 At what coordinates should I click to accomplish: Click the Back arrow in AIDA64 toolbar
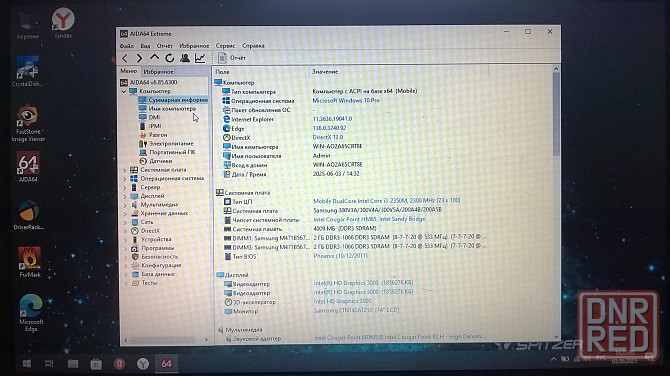click(x=125, y=58)
